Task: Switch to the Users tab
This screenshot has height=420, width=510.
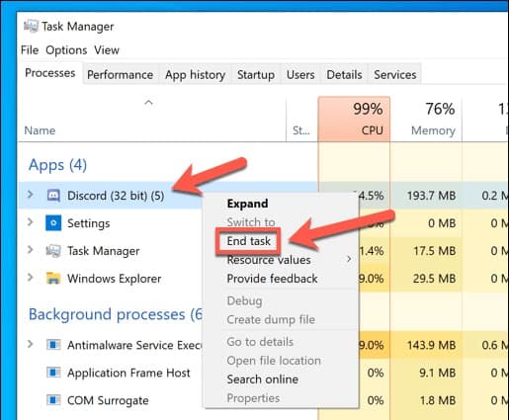Action: point(300,75)
